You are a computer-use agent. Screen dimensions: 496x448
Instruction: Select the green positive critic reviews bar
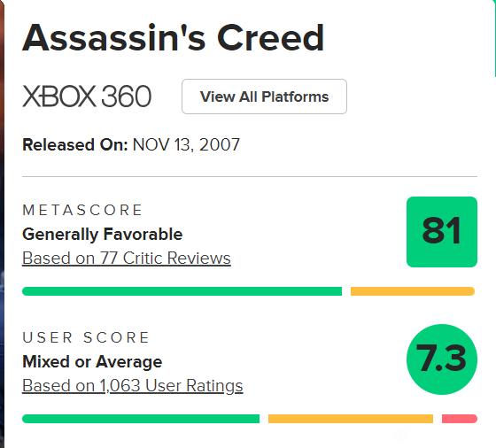click(182, 291)
